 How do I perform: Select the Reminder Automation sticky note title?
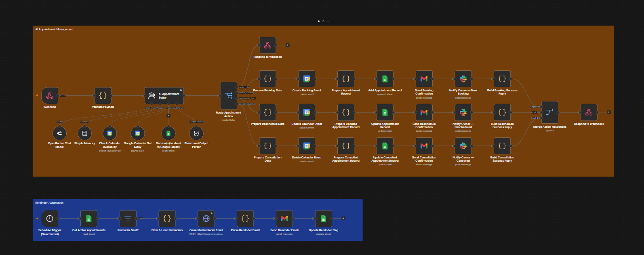tap(49, 203)
